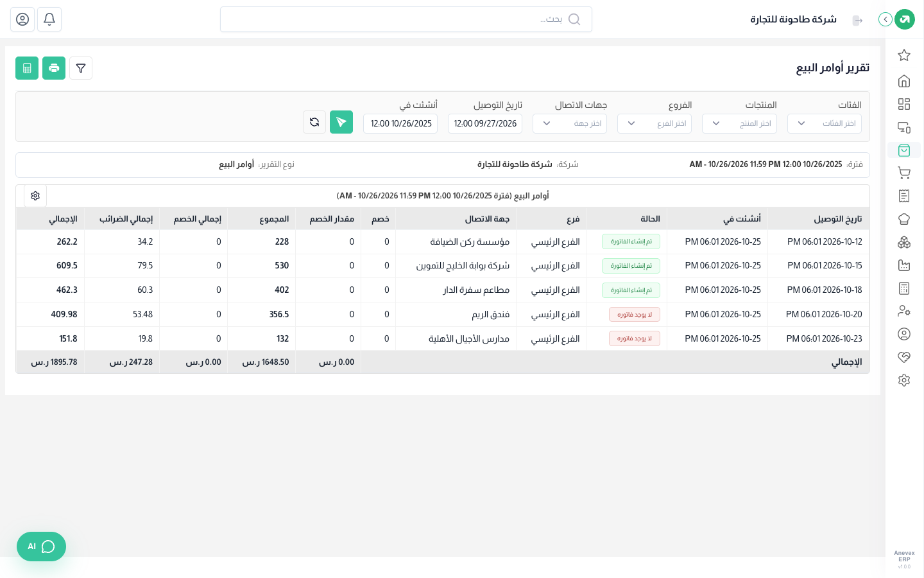Edit the تاريخ التوصيل delivery date field
Viewport: 924px width, 578px height.
[x=485, y=123]
